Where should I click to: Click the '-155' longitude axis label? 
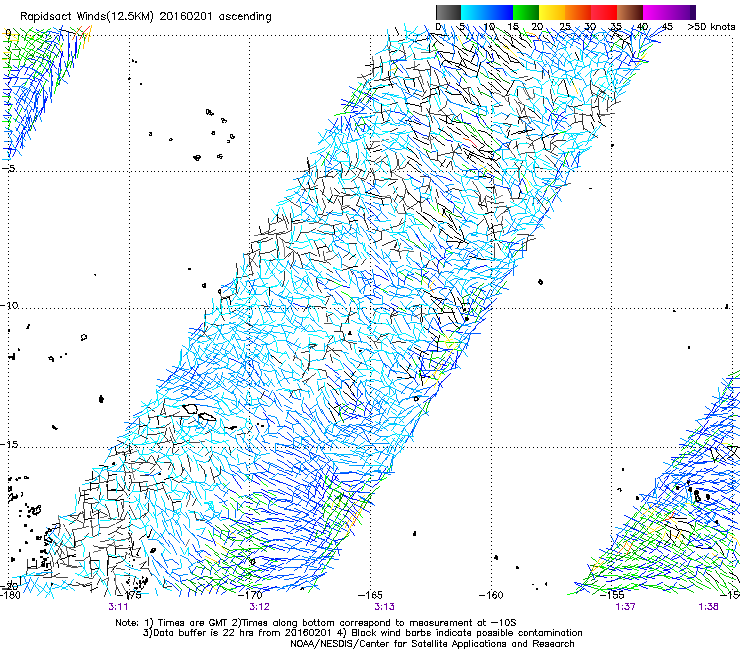[x=612, y=595]
